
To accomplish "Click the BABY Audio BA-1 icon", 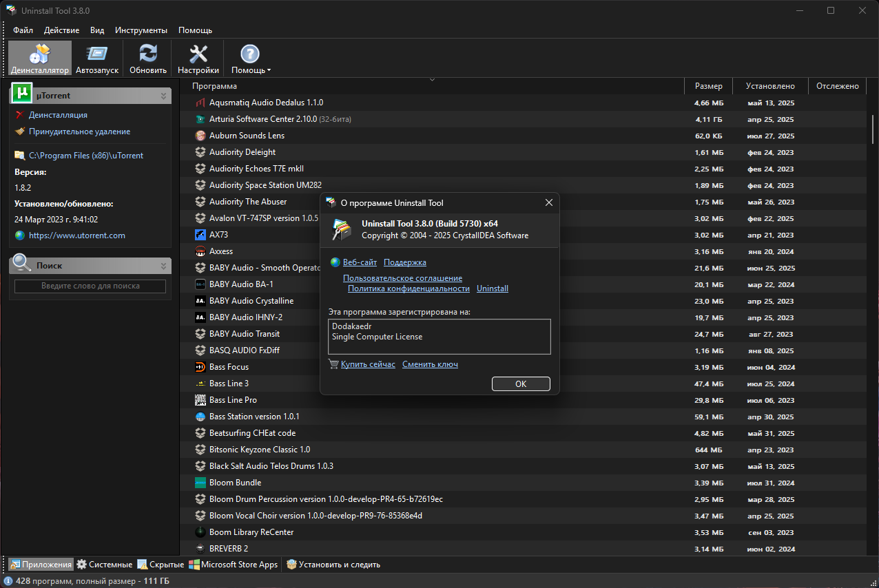I will pyautogui.click(x=200, y=284).
